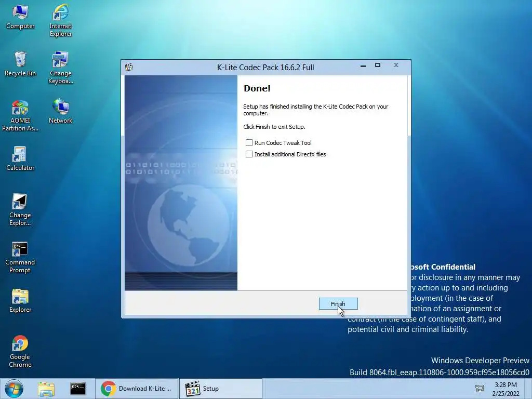Open the taskbar clock showing 3:28 PM
The image size is (532, 399).
click(506, 389)
